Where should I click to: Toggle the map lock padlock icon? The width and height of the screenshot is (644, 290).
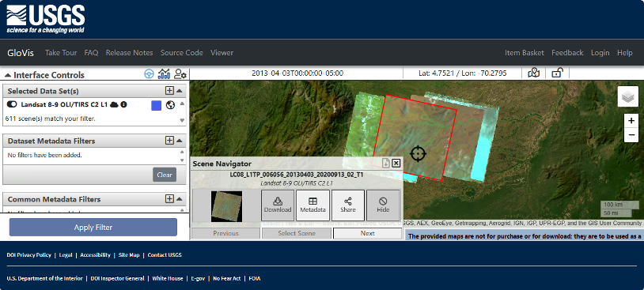point(556,73)
